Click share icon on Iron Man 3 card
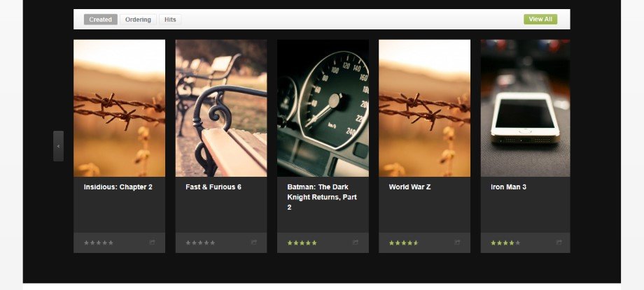The image size is (644, 290). pos(559,242)
